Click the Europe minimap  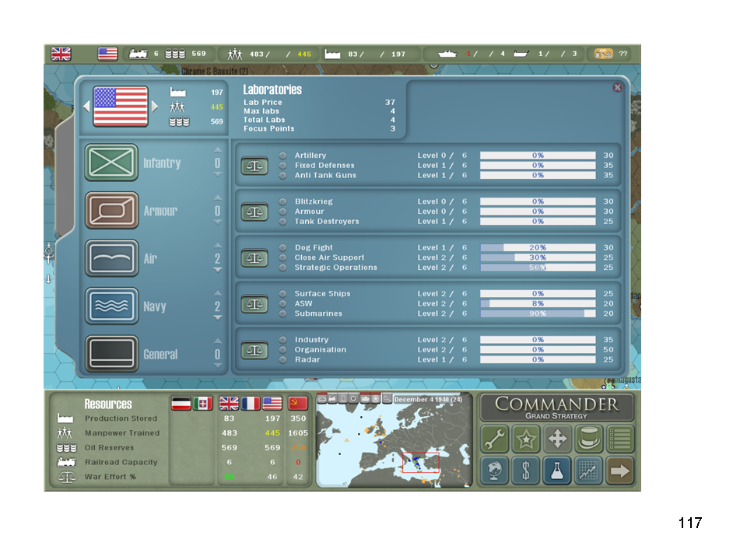point(394,445)
